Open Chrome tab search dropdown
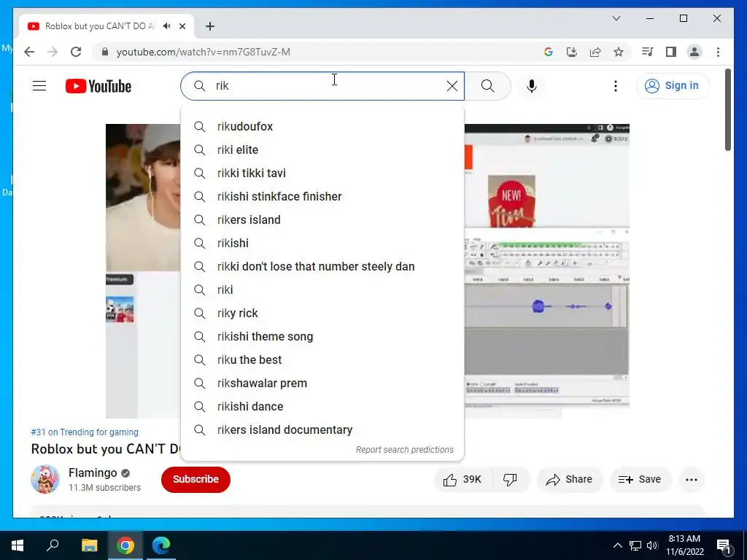The width and height of the screenshot is (747, 560). (616, 18)
